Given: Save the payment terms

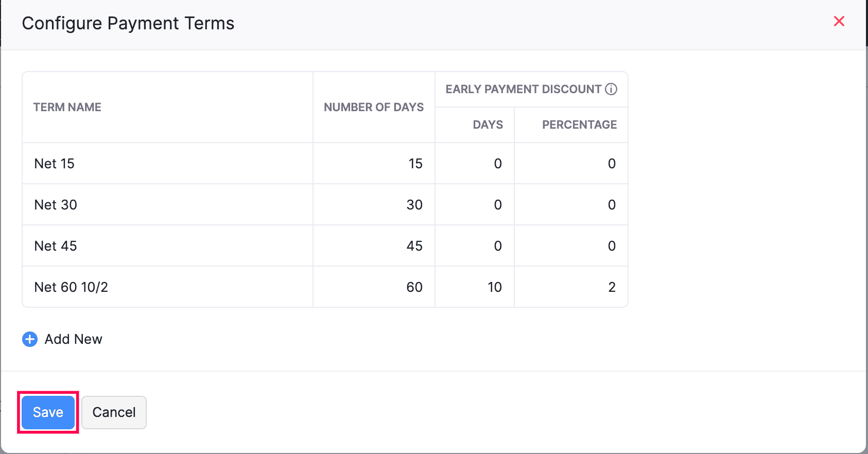Looking at the screenshot, I should [x=48, y=412].
